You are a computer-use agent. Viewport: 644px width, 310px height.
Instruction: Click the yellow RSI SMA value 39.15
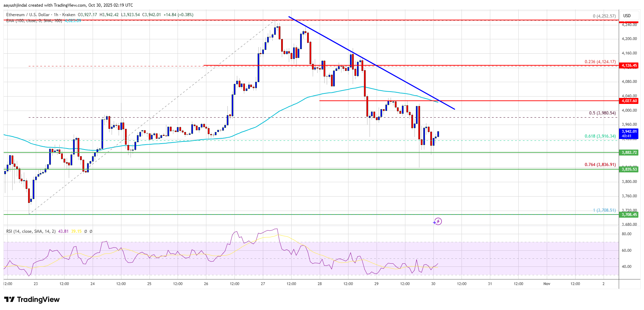tap(76, 231)
